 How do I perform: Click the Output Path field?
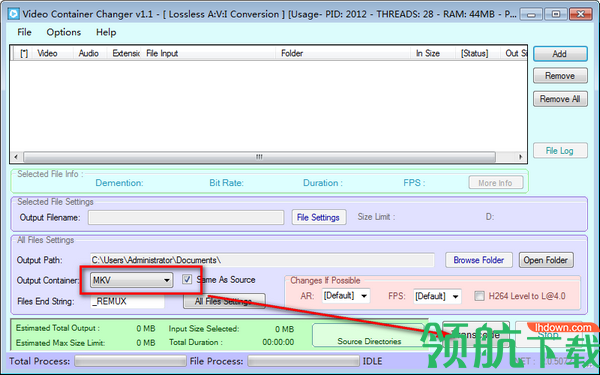[262, 260]
